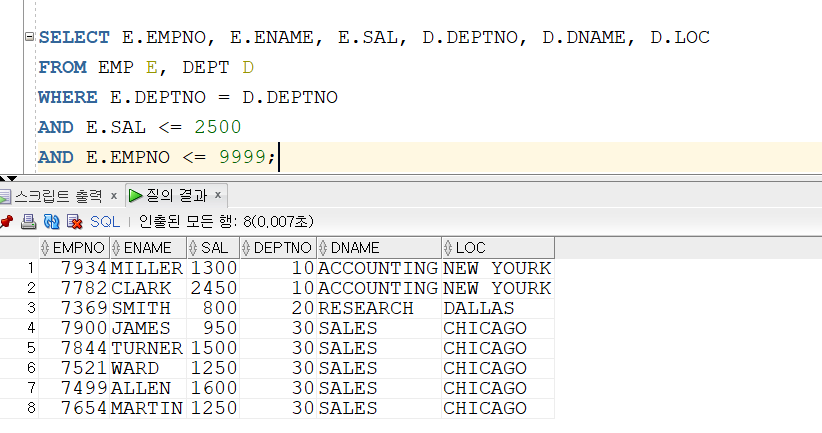This screenshot has height=433, width=822.
Task: Select cell CLARK in ENAME column
Action: pos(148,288)
